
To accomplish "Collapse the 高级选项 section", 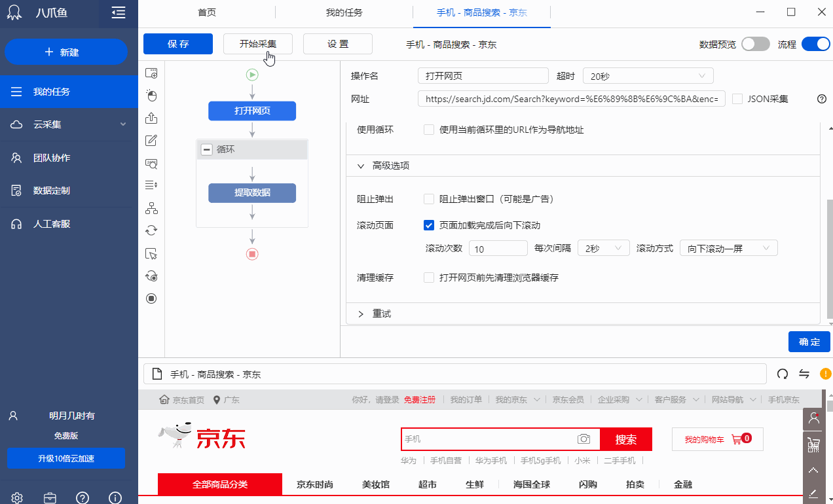I will [361, 166].
